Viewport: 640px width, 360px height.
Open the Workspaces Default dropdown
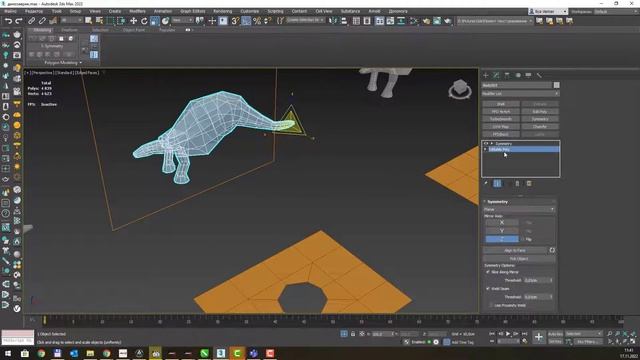(x=615, y=11)
